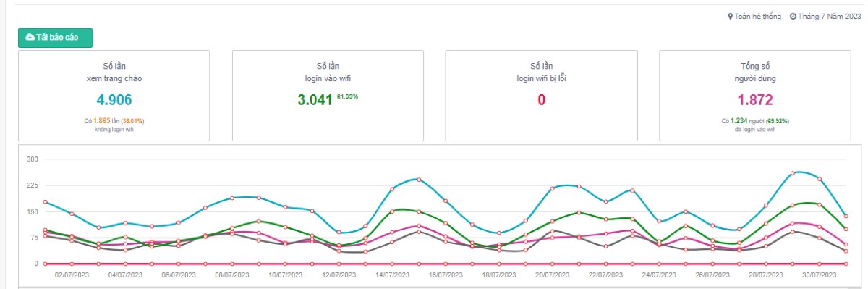868x289 pixels.
Task: Click the Tải báo cáo download button
Action: tap(55, 38)
